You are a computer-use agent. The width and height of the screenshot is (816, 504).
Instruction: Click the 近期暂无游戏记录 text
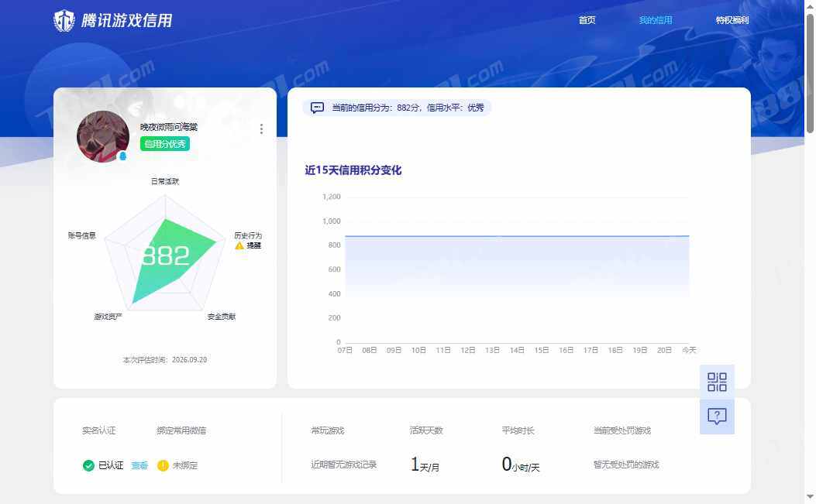344,465
